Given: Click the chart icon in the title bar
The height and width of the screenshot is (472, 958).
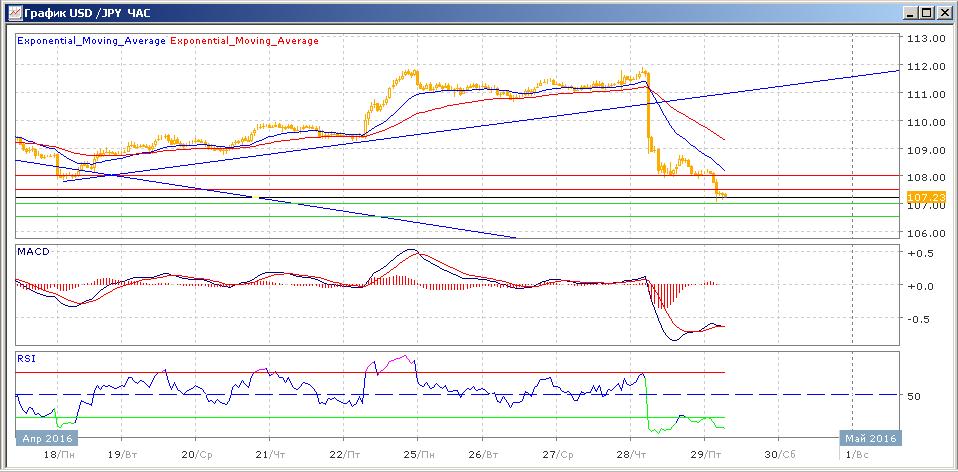Looking at the screenshot, I should (x=11, y=13).
